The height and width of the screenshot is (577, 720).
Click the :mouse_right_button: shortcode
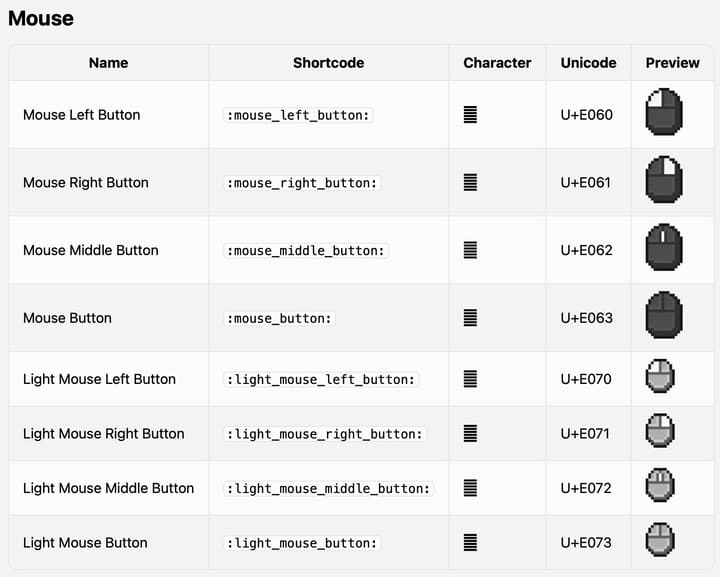click(303, 183)
